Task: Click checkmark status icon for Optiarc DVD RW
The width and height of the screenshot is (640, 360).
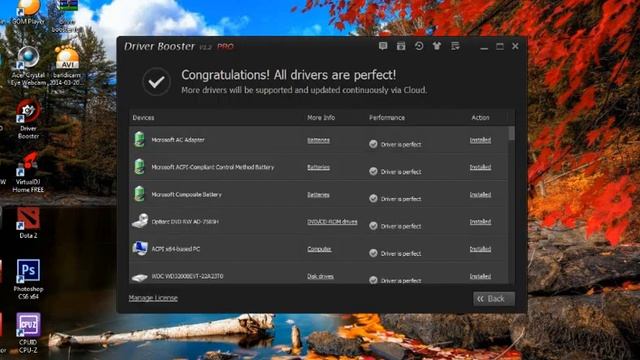Action: [x=373, y=226]
